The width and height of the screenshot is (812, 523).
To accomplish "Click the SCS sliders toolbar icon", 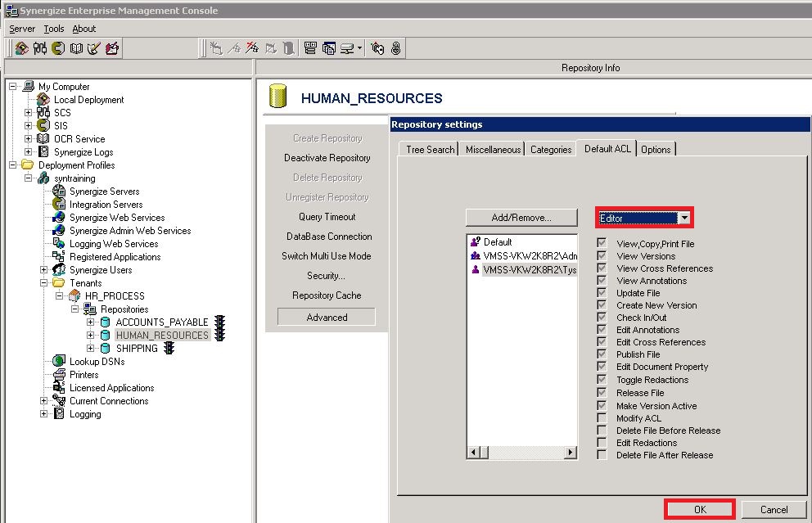I will click(40, 48).
